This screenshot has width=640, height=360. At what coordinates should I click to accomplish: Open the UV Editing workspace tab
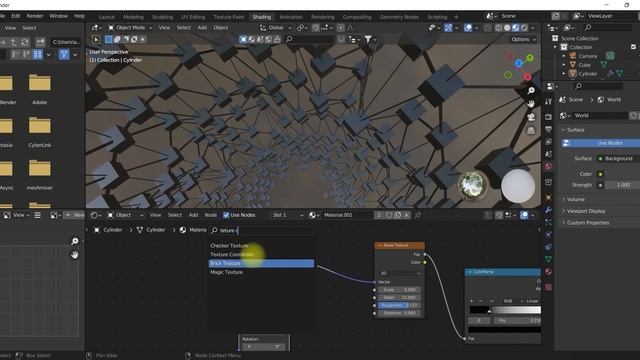193,17
